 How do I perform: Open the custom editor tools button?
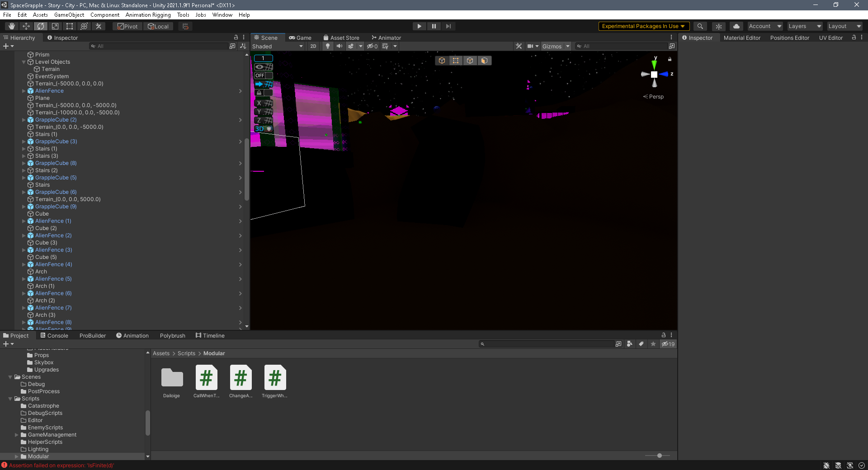(99, 26)
